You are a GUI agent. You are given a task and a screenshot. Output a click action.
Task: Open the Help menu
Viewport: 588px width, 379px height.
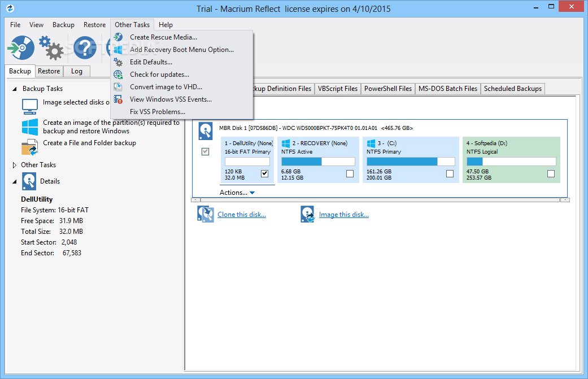click(165, 25)
